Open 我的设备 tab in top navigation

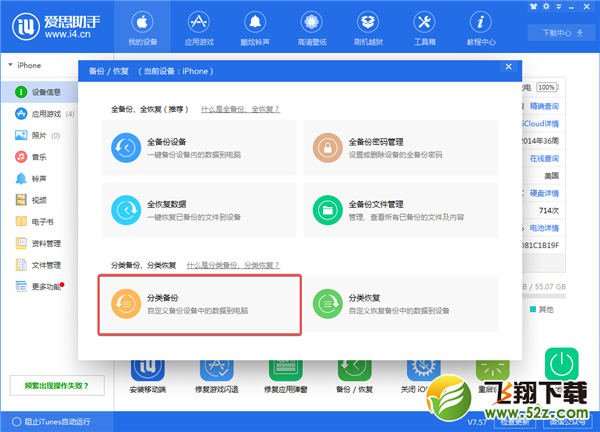[142, 28]
